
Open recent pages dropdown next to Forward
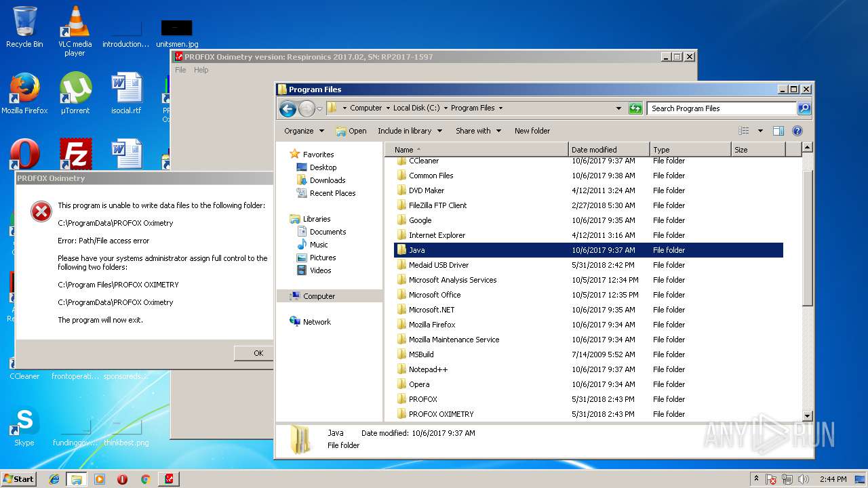[319, 108]
